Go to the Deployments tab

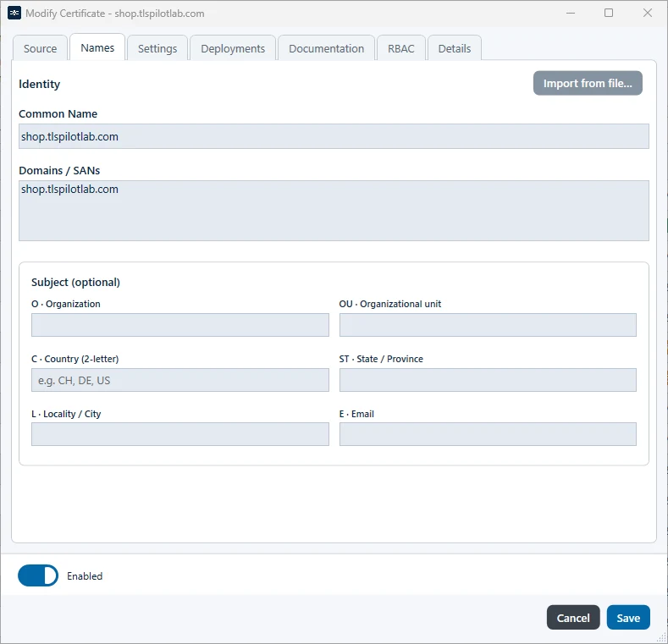[x=233, y=48]
